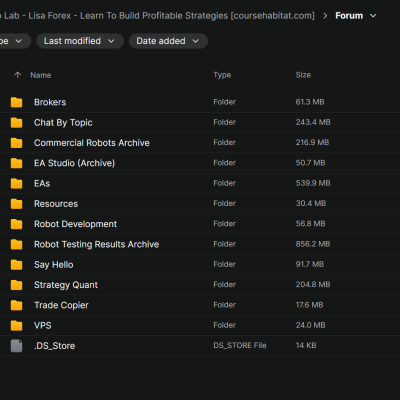This screenshot has height=400, width=400.
Task: Click the 17.6 MB size value
Action: coord(309,305)
